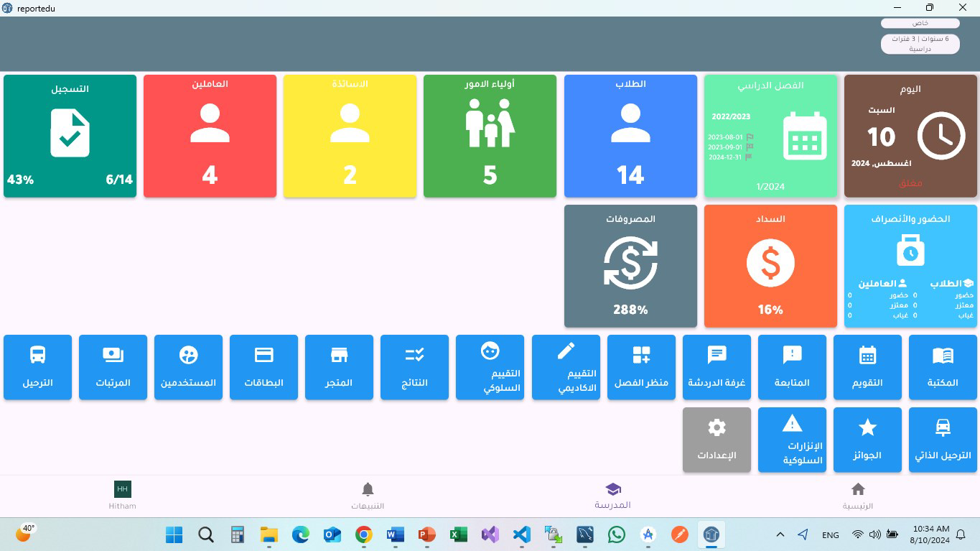
Task: Open the Parents (أولياء الامور) green tile
Action: [x=490, y=136]
